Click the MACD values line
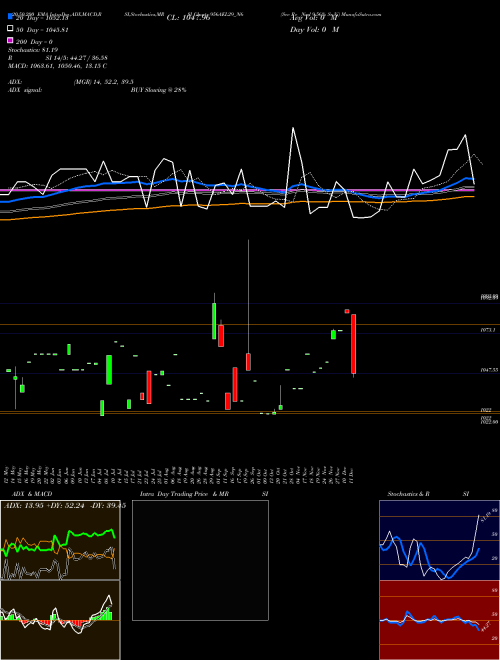The height and width of the screenshot is (660, 500). (x=57, y=66)
